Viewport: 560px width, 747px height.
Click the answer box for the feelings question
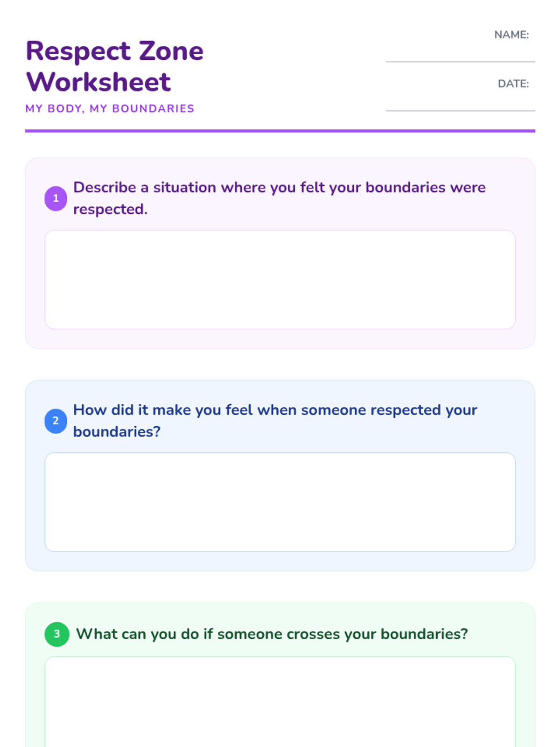[x=280, y=502]
